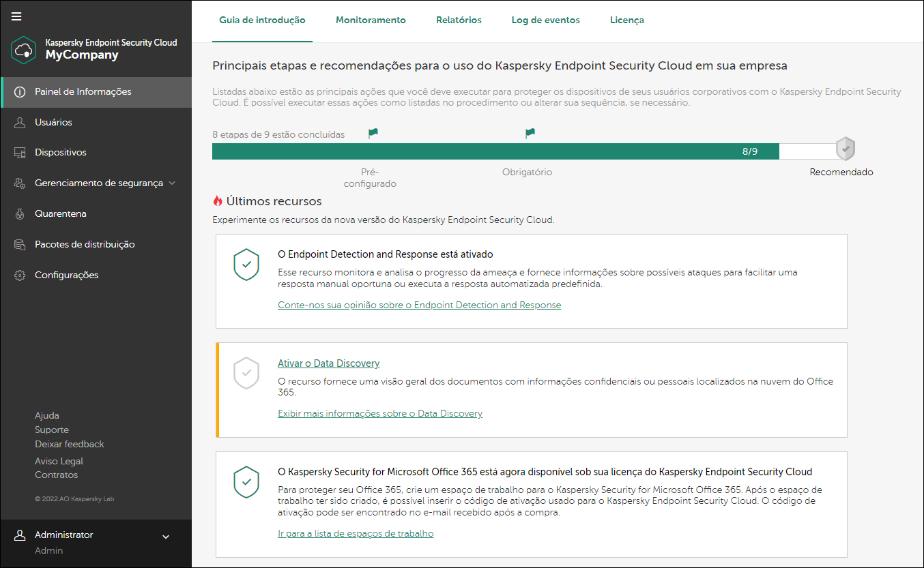924x568 pixels.
Task: Click the Obrigatório green flag marker
Action: pyautogui.click(x=530, y=134)
